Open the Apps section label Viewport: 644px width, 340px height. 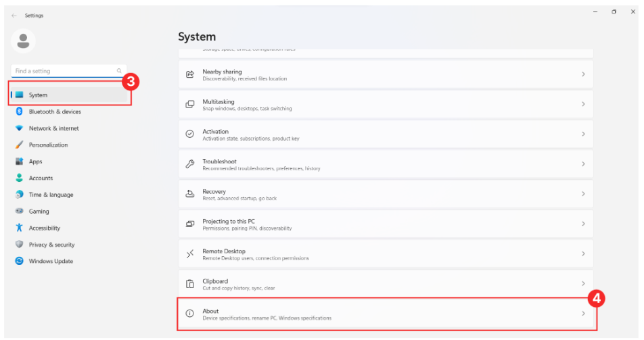(x=36, y=162)
